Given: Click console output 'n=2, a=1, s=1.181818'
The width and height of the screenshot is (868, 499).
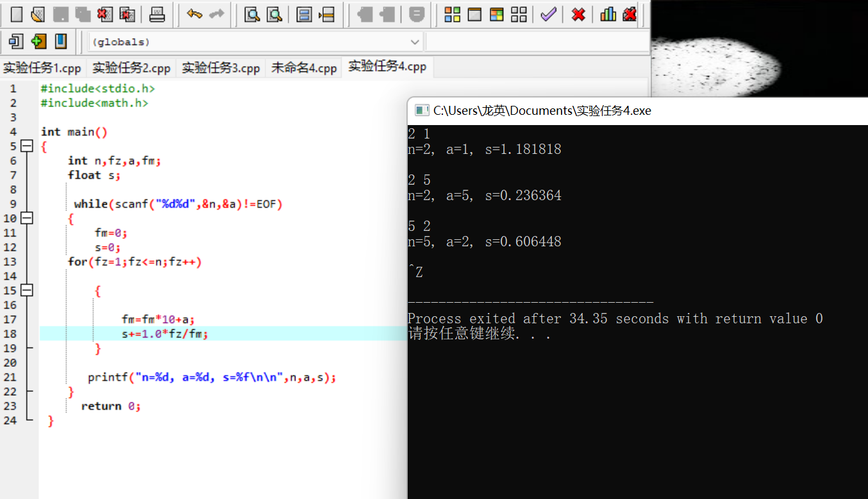Looking at the screenshot, I should coord(485,149).
